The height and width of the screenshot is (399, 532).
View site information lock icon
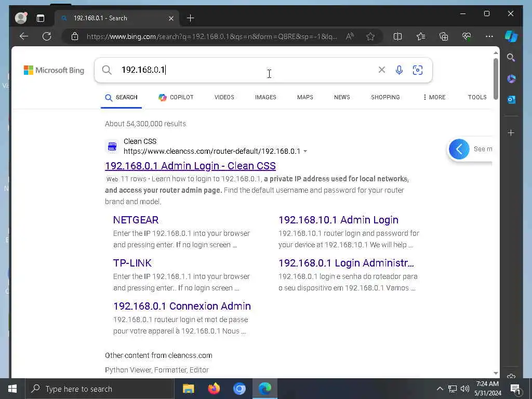(75, 36)
